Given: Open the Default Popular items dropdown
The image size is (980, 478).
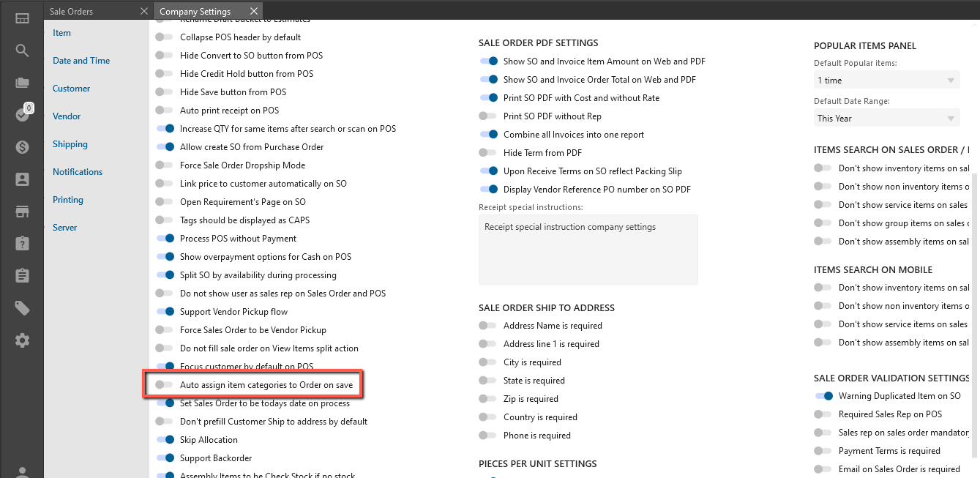Looking at the screenshot, I should (886, 80).
